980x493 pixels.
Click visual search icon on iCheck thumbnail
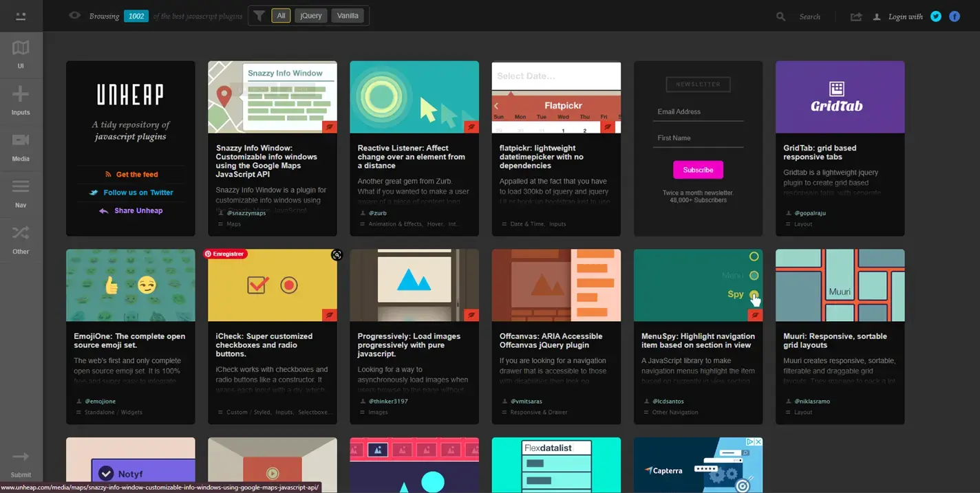pyautogui.click(x=337, y=255)
